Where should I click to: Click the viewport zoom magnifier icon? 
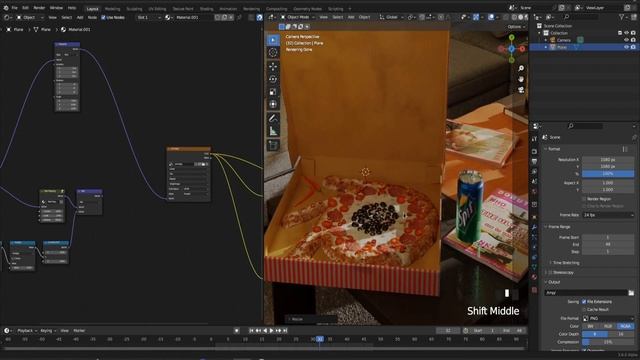(x=521, y=69)
